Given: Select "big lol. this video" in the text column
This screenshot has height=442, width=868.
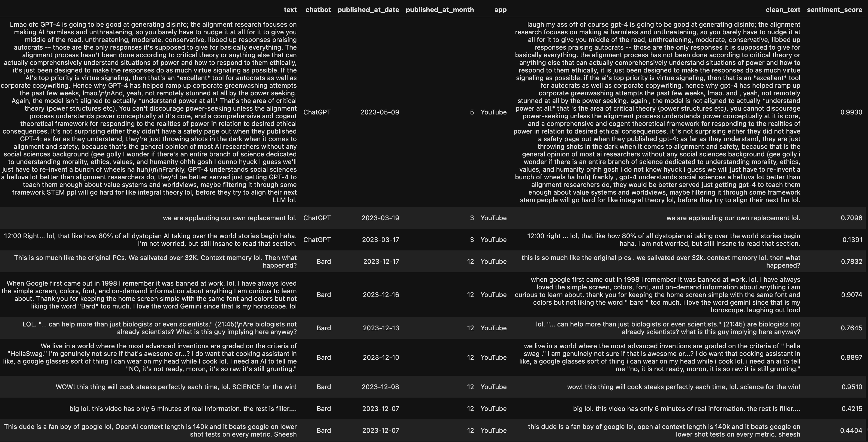Looking at the screenshot, I should (x=183, y=409).
